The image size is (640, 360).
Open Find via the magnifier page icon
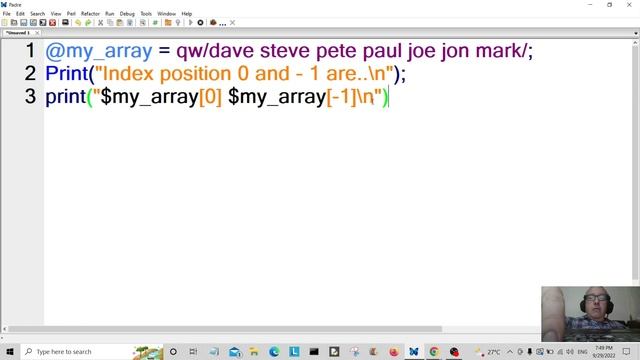[142, 23]
